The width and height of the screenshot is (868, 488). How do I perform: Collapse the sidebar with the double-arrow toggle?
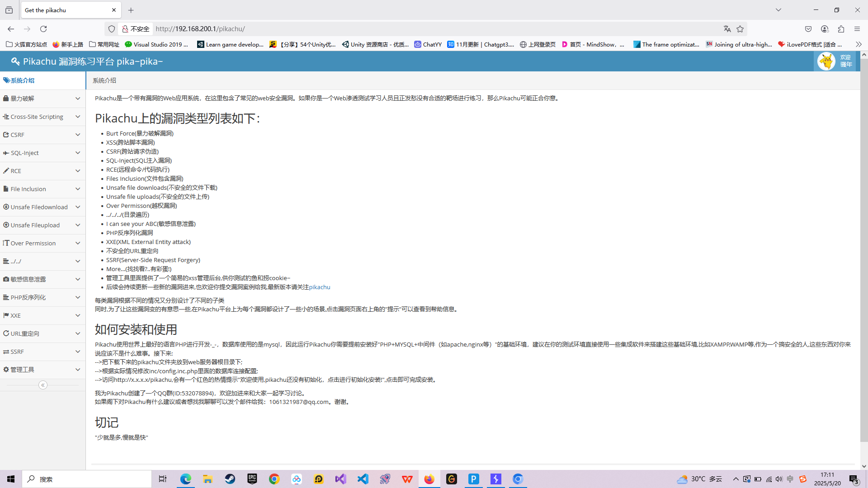(43, 385)
